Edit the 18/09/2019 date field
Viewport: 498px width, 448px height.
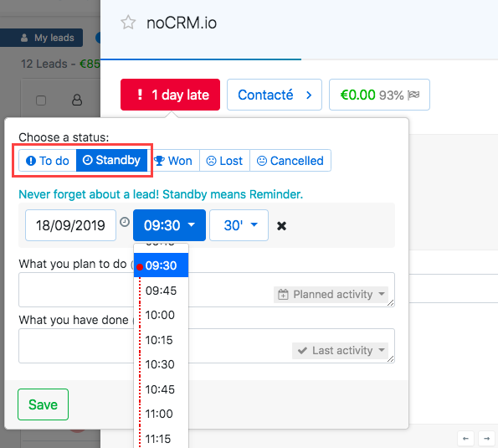[70, 225]
